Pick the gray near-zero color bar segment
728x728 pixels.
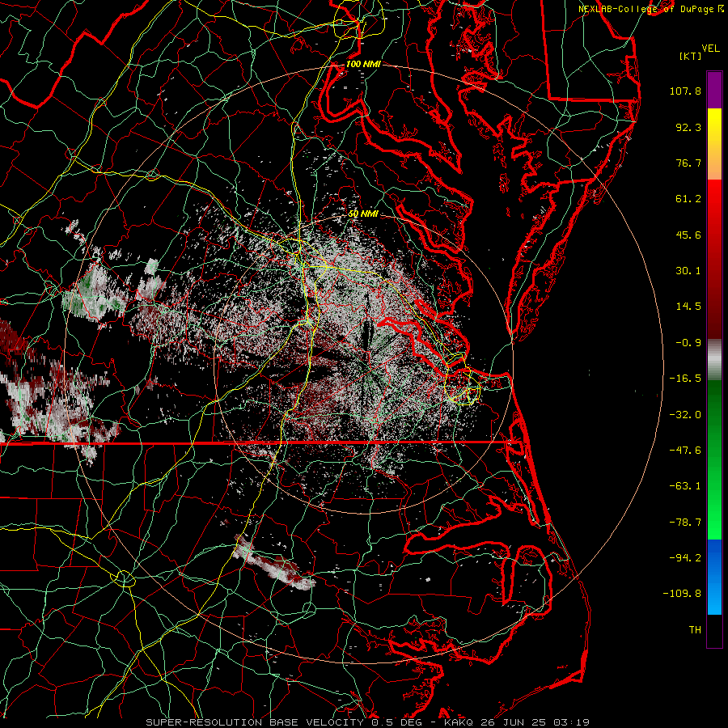pos(714,359)
